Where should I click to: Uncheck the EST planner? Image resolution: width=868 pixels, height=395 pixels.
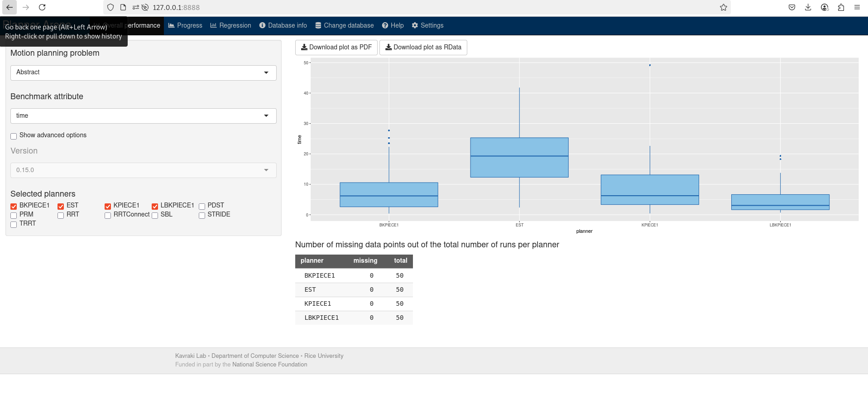point(61,207)
